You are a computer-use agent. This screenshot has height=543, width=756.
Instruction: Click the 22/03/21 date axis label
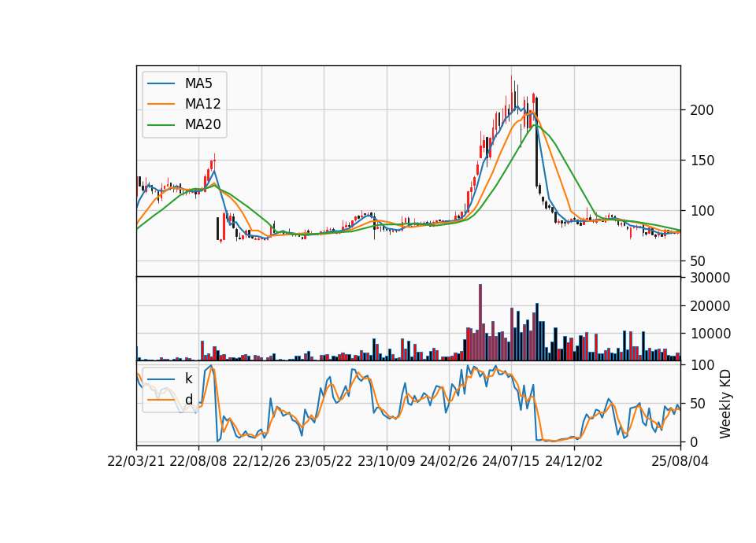tap(136, 461)
